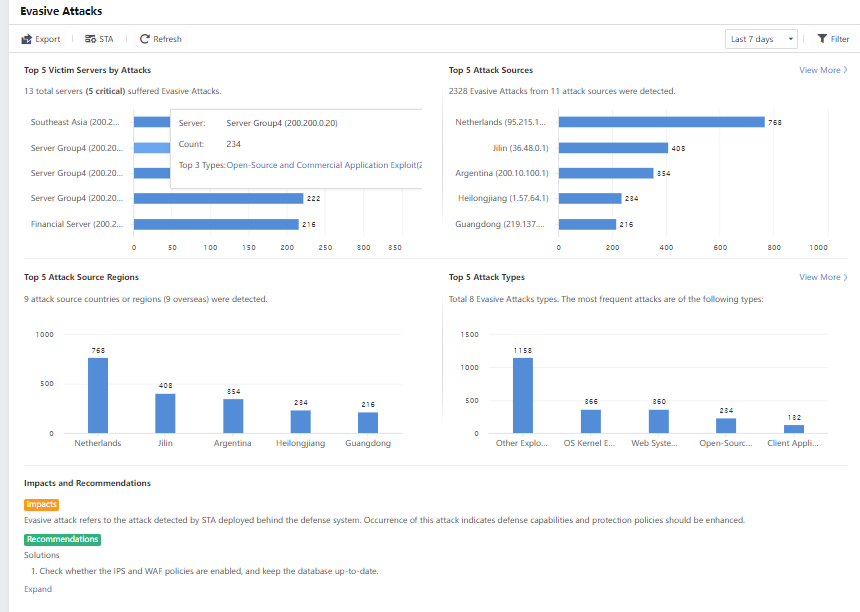Click the Guangdong bar showing 216 in Attack Sources
Screen dimensions: 860x612
coord(587,224)
